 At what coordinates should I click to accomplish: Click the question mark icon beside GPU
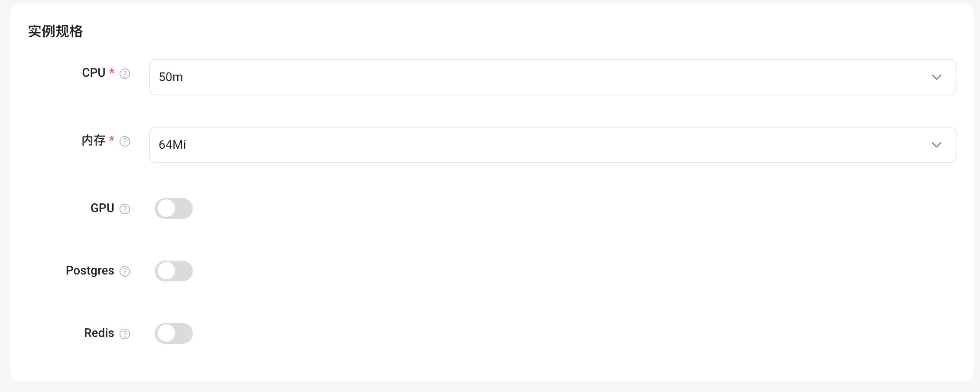[x=125, y=209]
